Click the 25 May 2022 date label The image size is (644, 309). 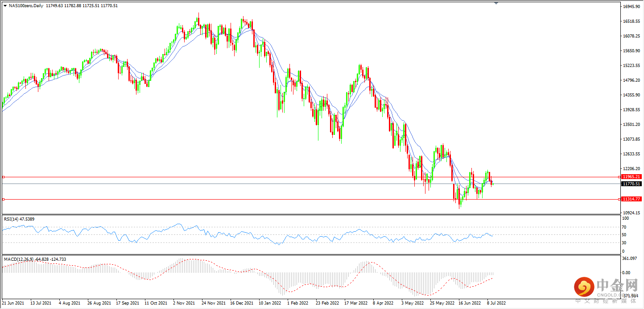coord(442,303)
